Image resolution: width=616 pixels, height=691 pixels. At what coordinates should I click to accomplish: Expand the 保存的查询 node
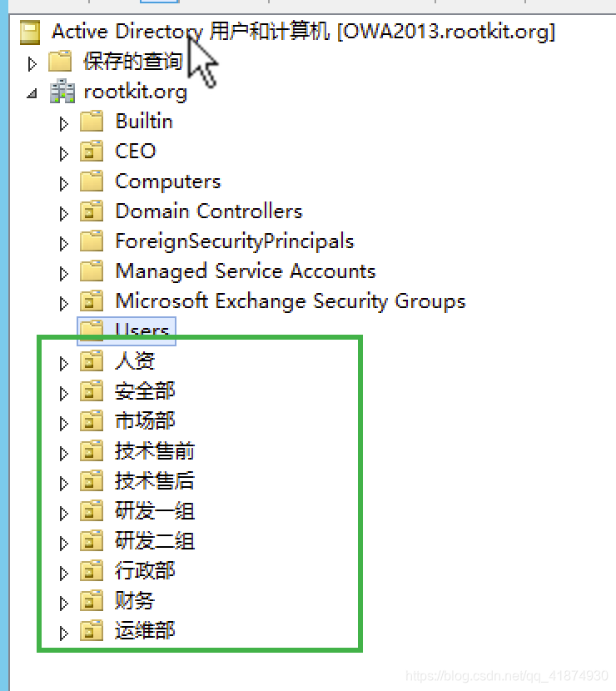click(32, 64)
